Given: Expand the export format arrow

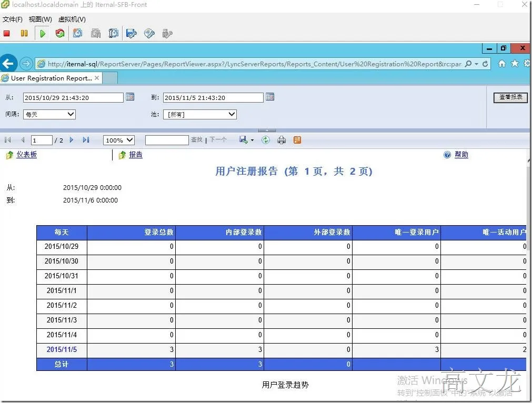Looking at the screenshot, I should pyautogui.click(x=252, y=140).
